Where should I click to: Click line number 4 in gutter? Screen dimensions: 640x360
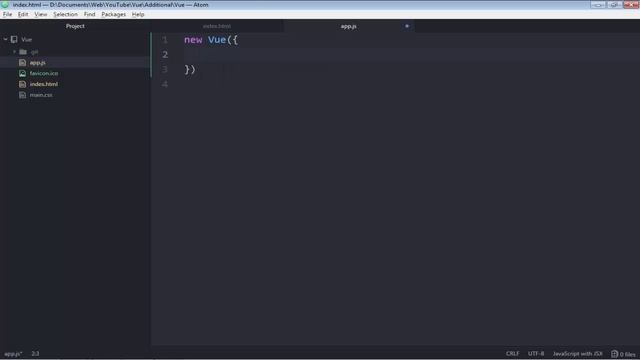tap(165, 84)
